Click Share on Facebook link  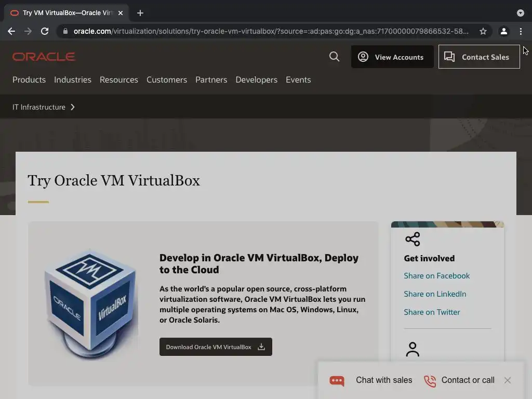pyautogui.click(x=436, y=276)
